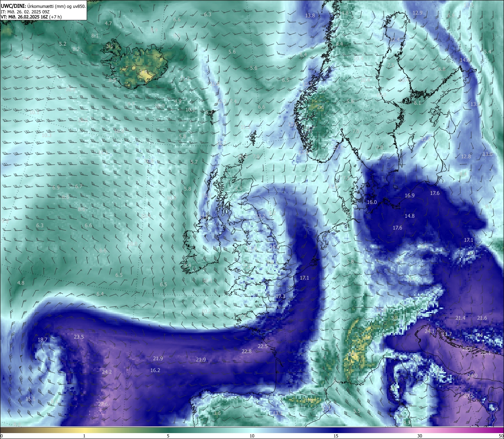
Task: Click the map value "17.3" in the English Channel
Action: (280, 296)
